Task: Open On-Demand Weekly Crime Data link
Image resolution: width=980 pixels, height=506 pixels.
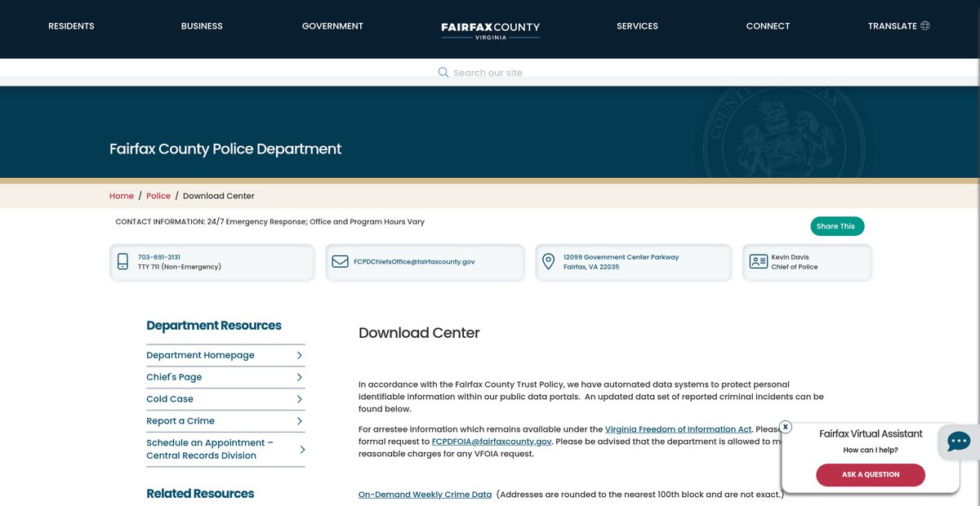Action: coord(425,495)
